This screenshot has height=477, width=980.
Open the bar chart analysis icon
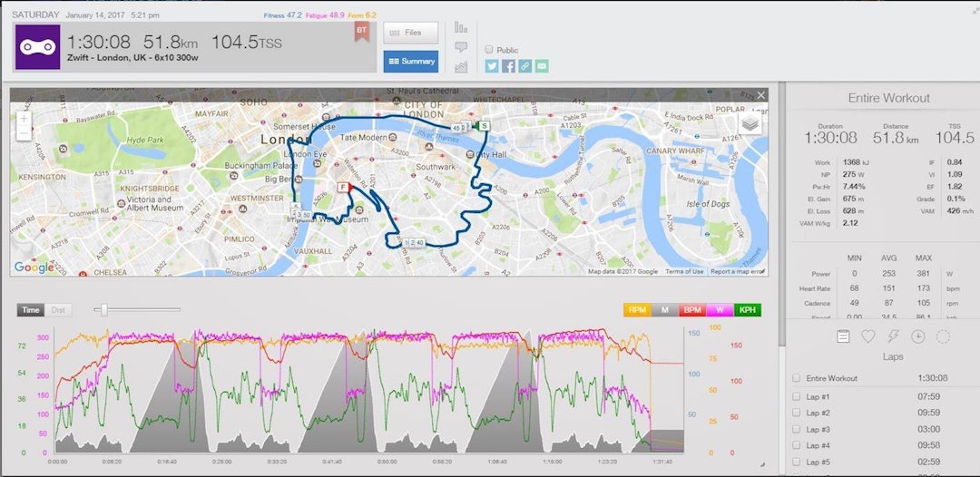[461, 27]
